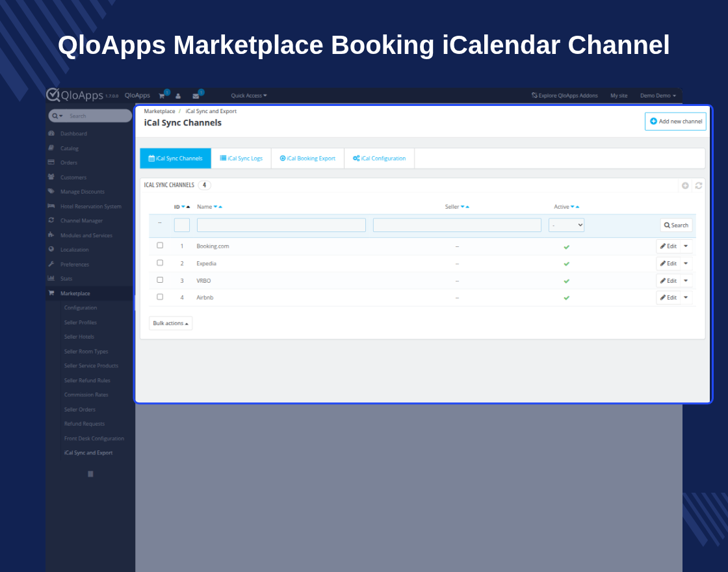
Task: Click the Customers sidebar icon
Action: 51,177
